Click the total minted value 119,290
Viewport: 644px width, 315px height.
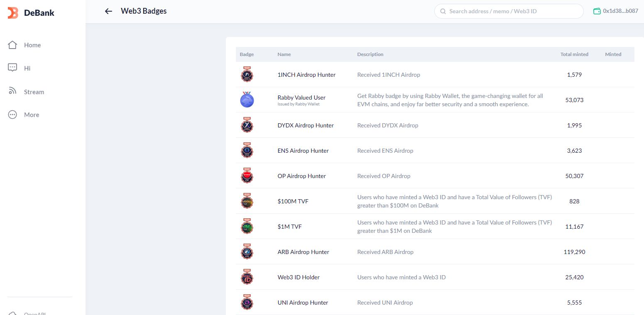click(574, 252)
